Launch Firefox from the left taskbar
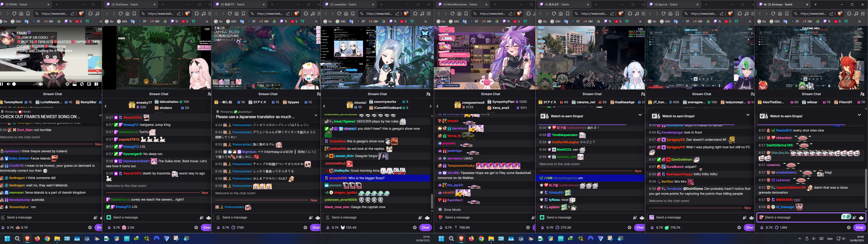This screenshot has height=244, width=868. [x=37, y=239]
